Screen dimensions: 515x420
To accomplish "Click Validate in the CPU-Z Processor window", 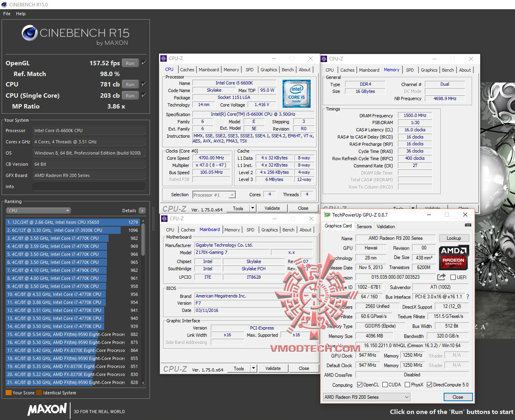I will [x=273, y=208].
